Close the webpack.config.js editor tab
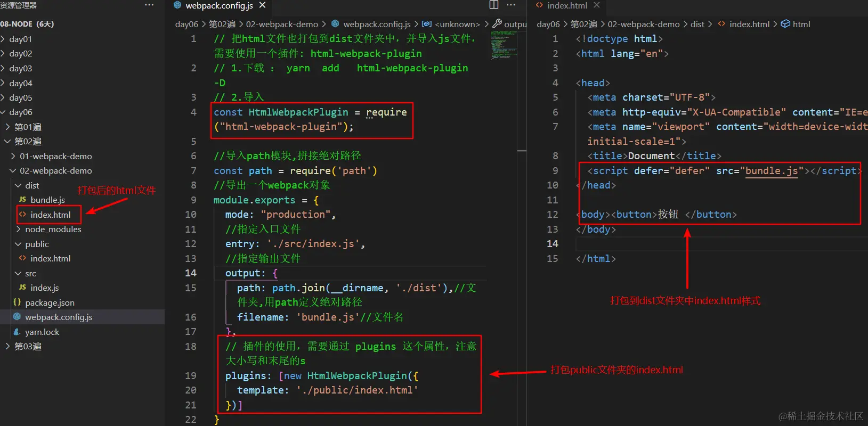Viewport: 868px width, 426px height. coord(262,5)
